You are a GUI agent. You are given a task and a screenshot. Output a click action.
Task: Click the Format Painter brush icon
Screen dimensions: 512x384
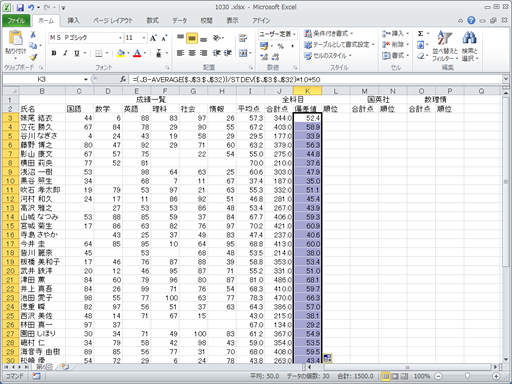tap(33, 57)
